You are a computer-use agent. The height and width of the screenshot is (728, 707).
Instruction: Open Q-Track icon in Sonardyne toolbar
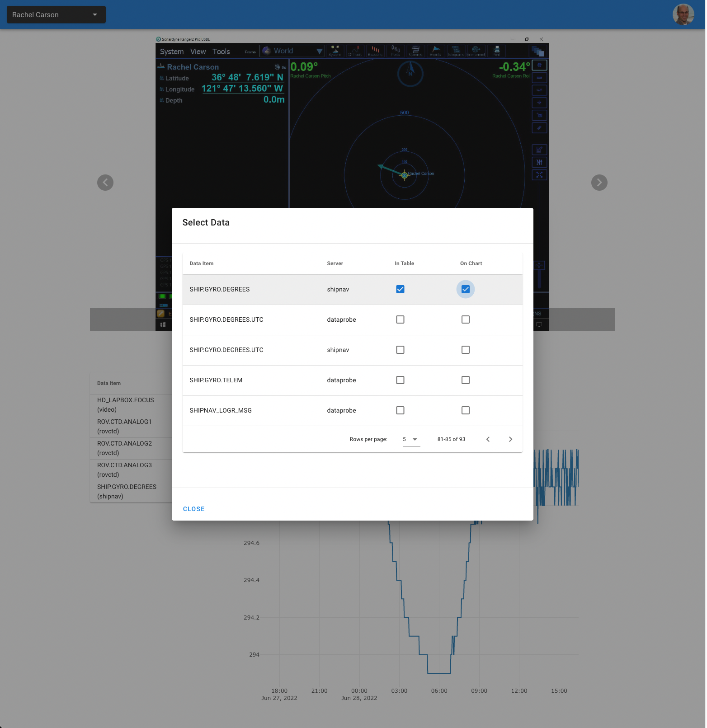tap(355, 51)
